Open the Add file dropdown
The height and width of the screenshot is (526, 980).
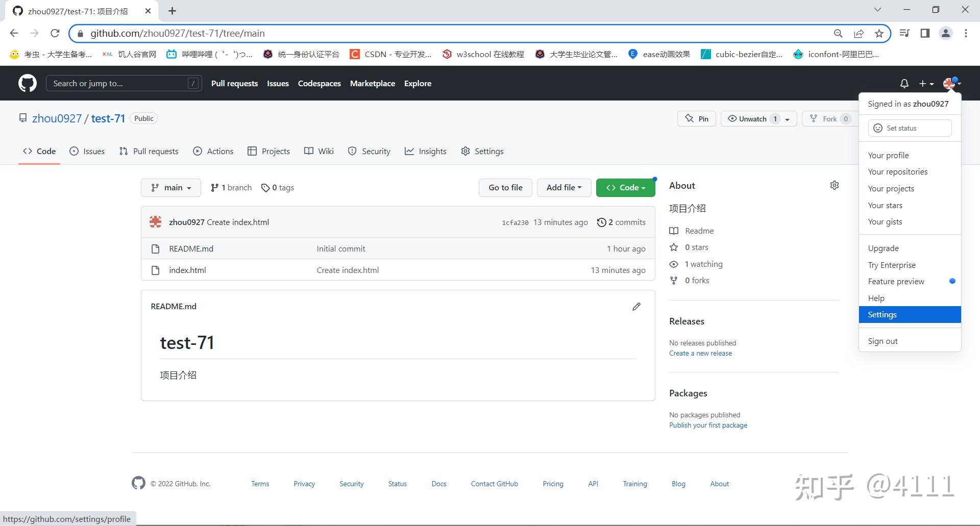click(x=564, y=188)
